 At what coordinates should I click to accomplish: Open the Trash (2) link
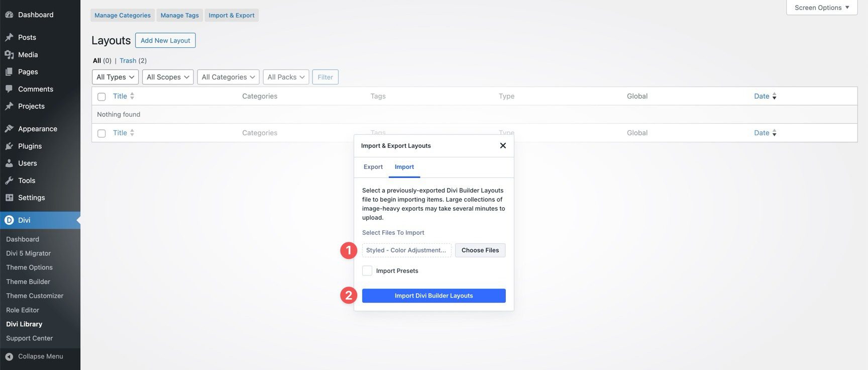133,60
